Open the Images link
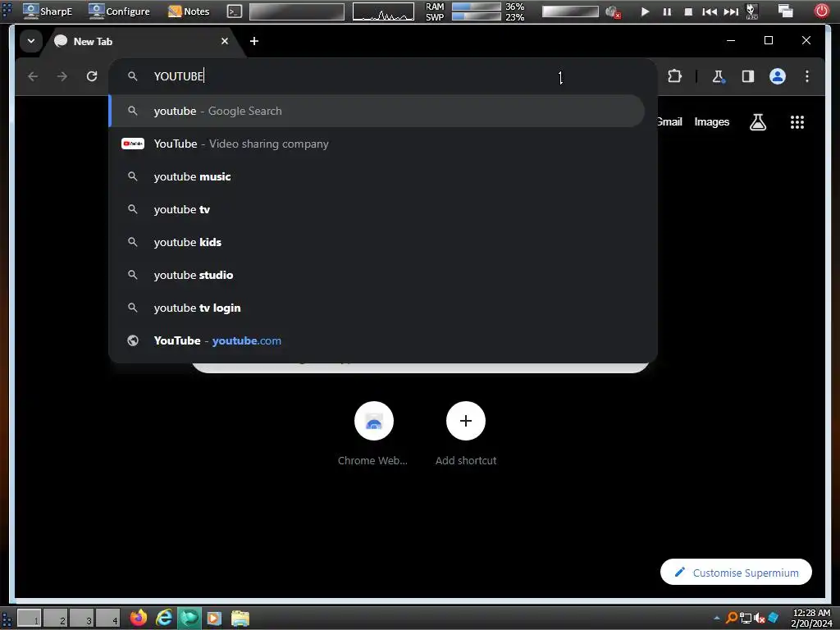 pyautogui.click(x=711, y=122)
